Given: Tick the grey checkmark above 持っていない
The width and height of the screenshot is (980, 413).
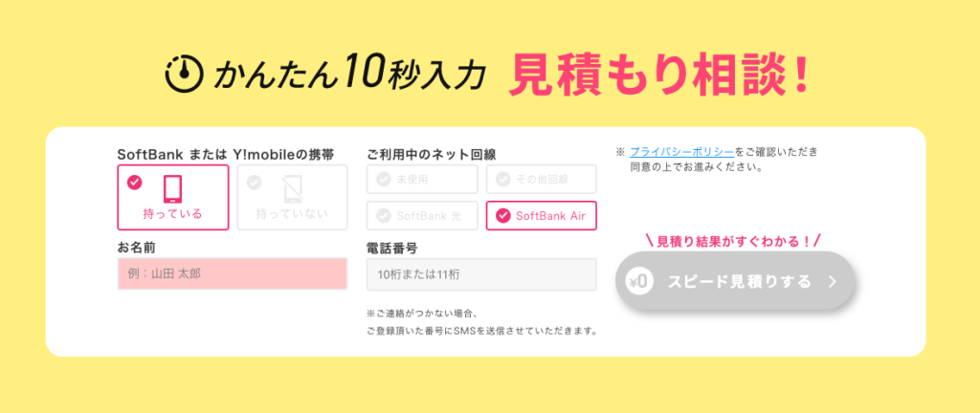Looking at the screenshot, I should pos(254,182).
